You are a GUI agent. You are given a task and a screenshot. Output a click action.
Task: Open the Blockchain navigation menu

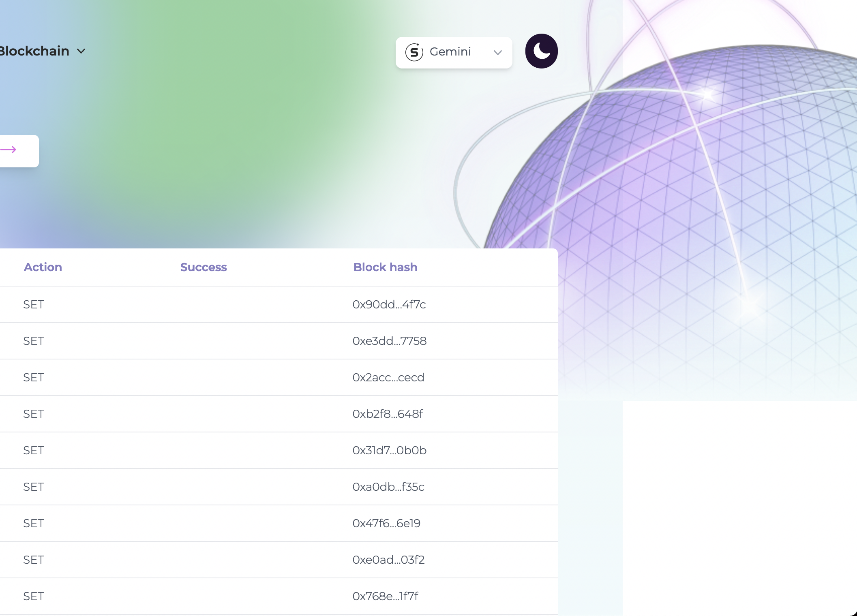(34, 51)
